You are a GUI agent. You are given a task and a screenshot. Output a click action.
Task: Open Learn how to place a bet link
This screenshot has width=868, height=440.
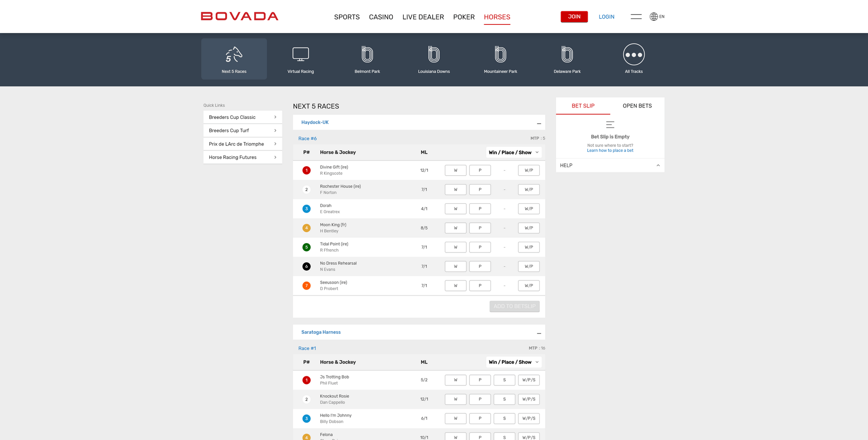point(610,150)
